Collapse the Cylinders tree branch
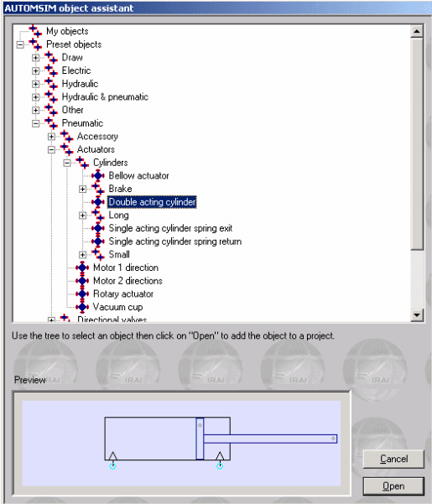The height and width of the screenshot is (504, 432). [67, 163]
